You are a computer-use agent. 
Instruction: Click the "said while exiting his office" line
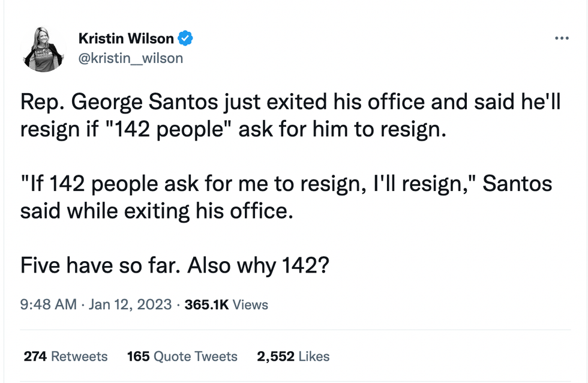pos(157,211)
